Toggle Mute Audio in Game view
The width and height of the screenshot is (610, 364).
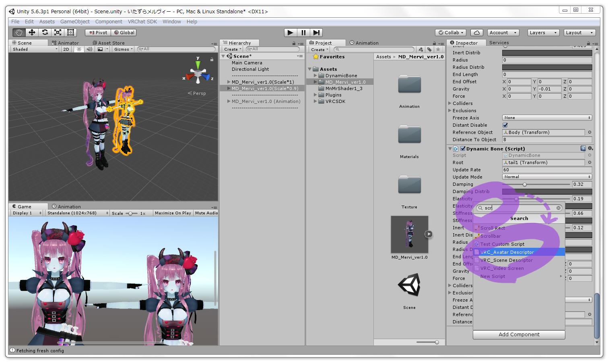coord(206,213)
